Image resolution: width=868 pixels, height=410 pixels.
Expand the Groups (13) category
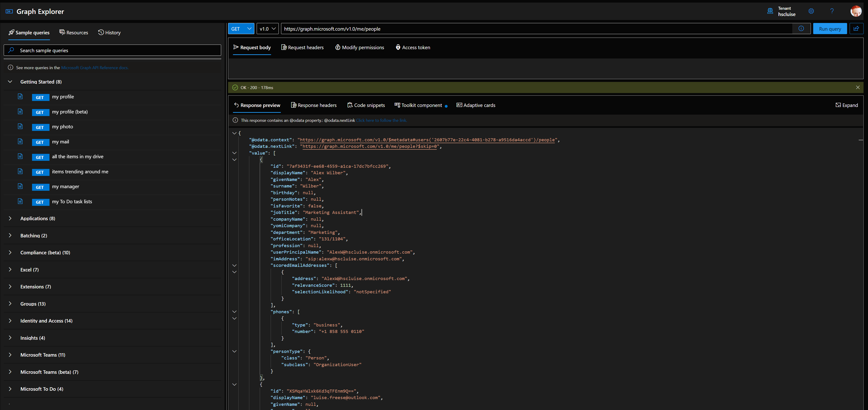(x=10, y=304)
